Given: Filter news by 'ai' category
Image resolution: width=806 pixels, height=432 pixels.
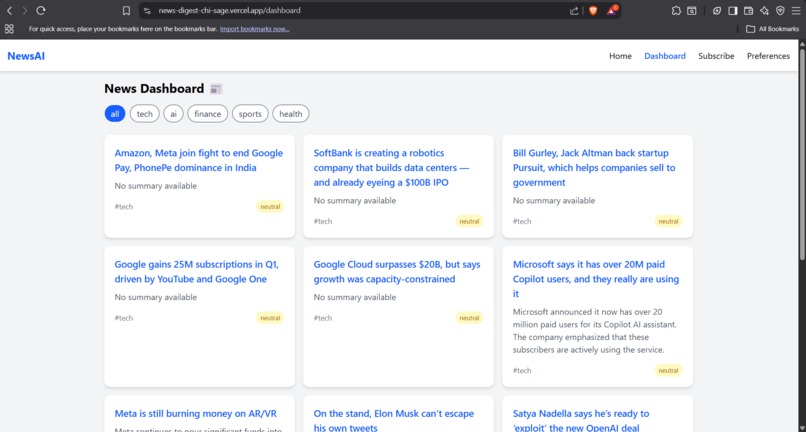Looking at the screenshot, I should (x=173, y=114).
